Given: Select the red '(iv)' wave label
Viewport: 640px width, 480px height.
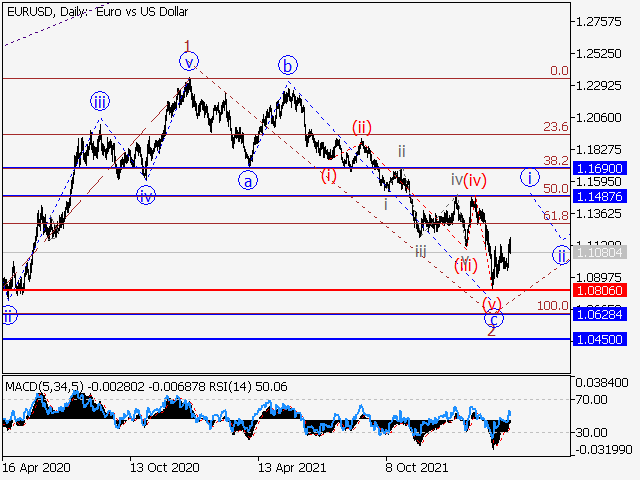Looking at the screenshot, I should click(475, 180).
